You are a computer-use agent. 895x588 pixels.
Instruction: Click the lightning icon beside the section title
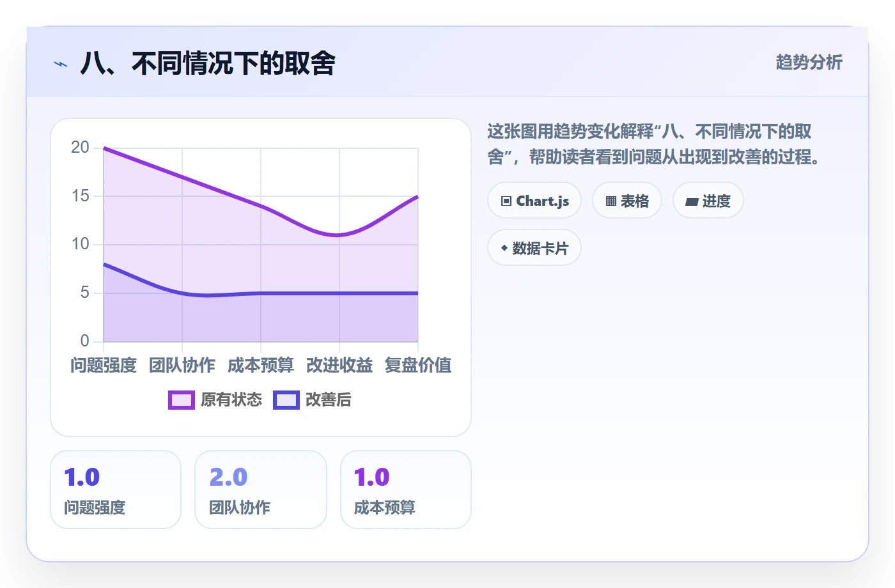point(61,64)
